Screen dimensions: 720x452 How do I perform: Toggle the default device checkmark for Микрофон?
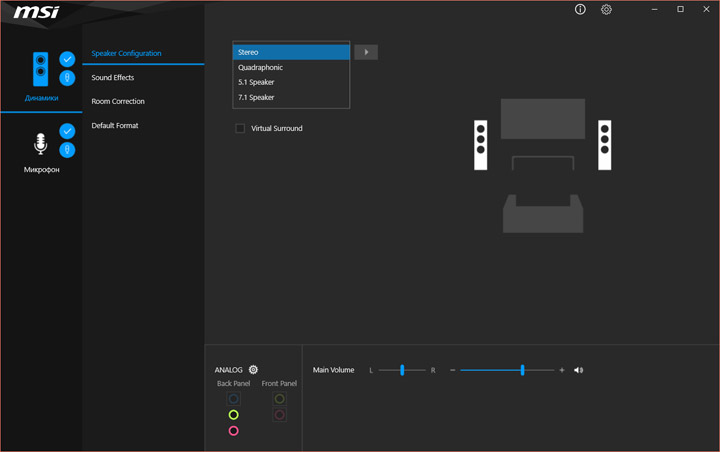click(67, 131)
